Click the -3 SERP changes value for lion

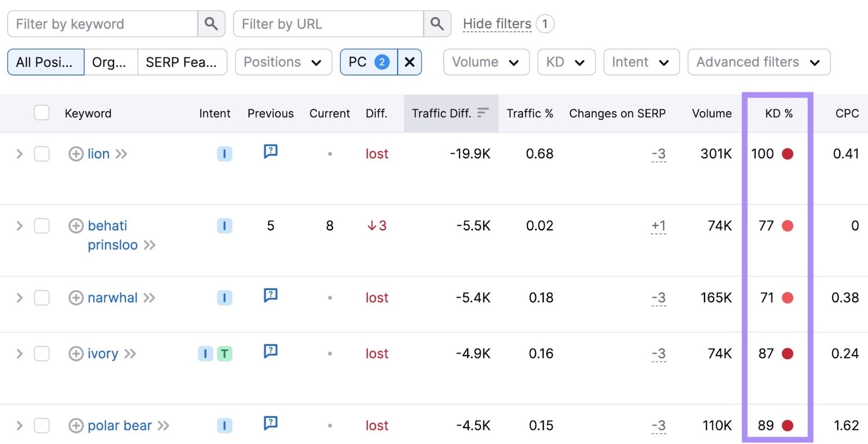point(659,155)
